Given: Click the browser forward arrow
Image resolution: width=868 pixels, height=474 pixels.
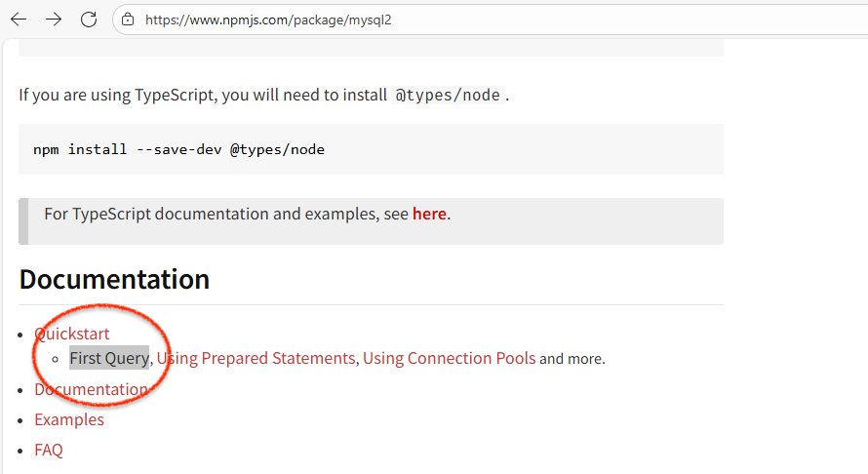Looking at the screenshot, I should (54, 20).
